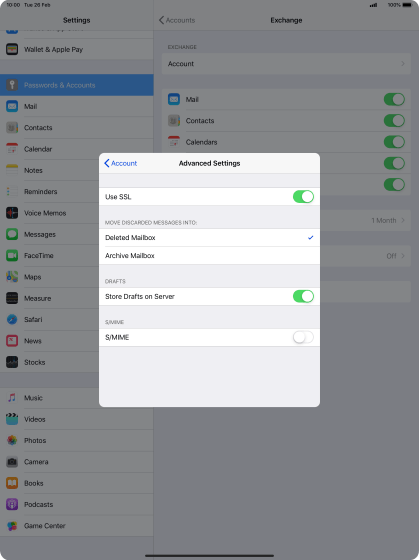This screenshot has height=560, width=419.
Task: Open the Voice Memos app icon in sidebar
Action: click(12, 213)
